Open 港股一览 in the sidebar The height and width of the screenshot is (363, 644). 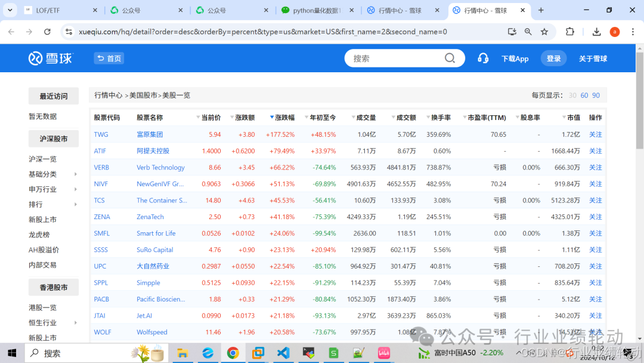(x=43, y=307)
